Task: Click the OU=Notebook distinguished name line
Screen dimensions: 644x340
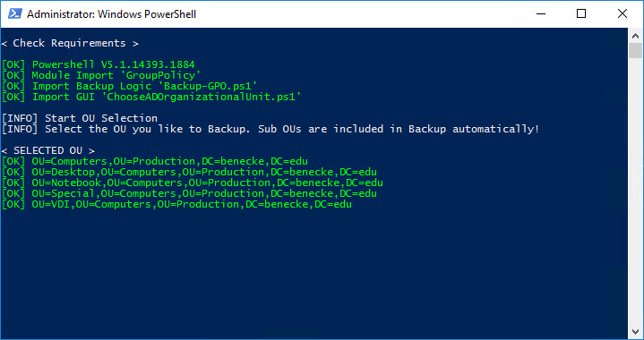Action: pyautogui.click(x=193, y=183)
